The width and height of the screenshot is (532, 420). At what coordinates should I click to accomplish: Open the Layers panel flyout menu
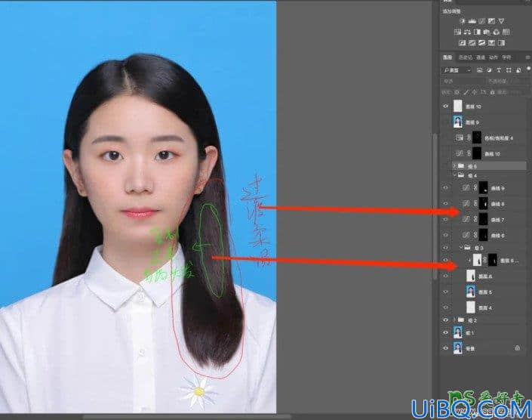click(528, 57)
